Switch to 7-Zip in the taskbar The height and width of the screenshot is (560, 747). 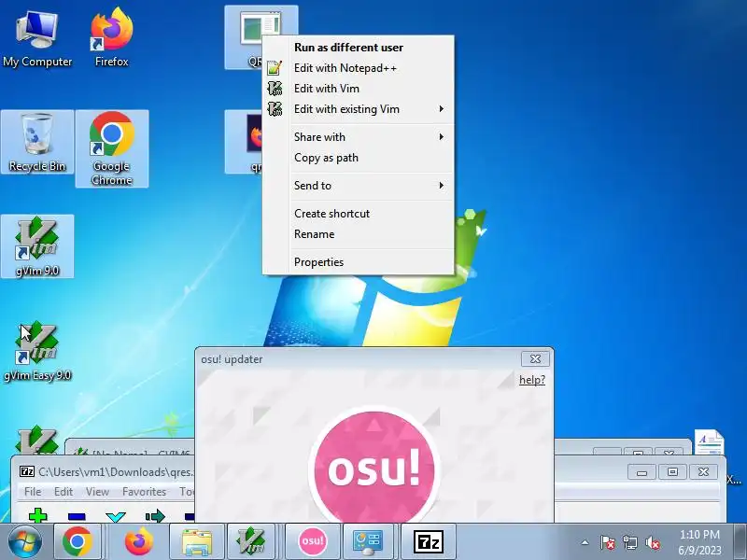(429, 541)
